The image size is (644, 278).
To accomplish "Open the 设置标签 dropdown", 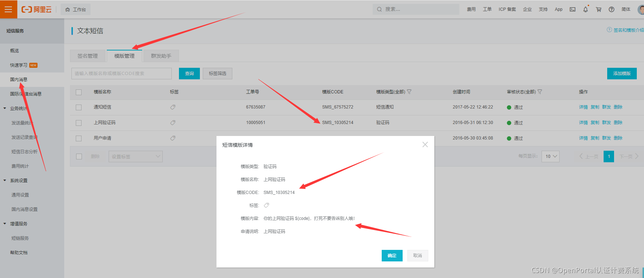I will [136, 156].
